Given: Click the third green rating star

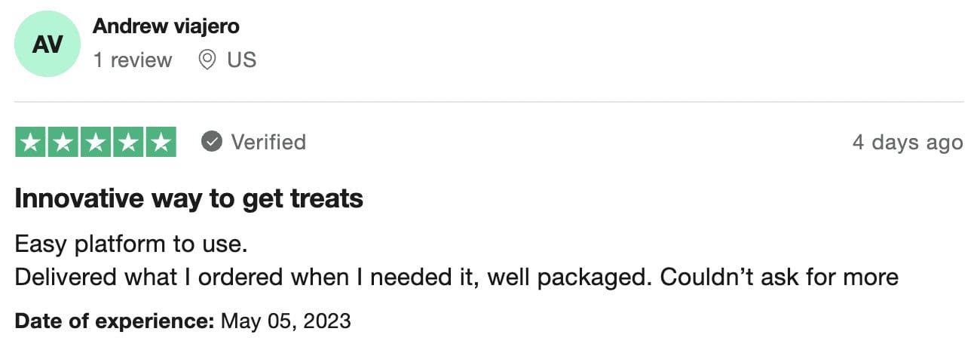Looking at the screenshot, I should [96, 143].
